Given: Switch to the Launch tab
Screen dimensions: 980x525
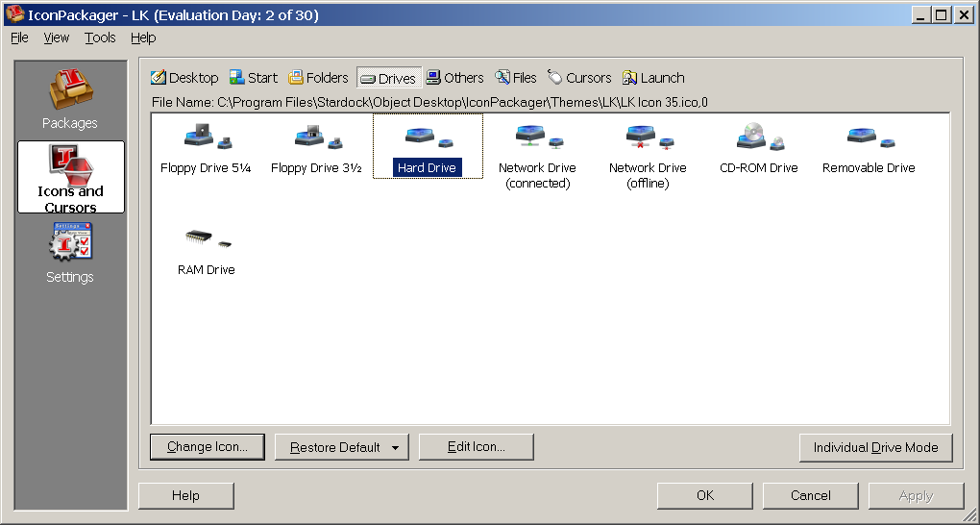Looking at the screenshot, I should pyautogui.click(x=653, y=78).
